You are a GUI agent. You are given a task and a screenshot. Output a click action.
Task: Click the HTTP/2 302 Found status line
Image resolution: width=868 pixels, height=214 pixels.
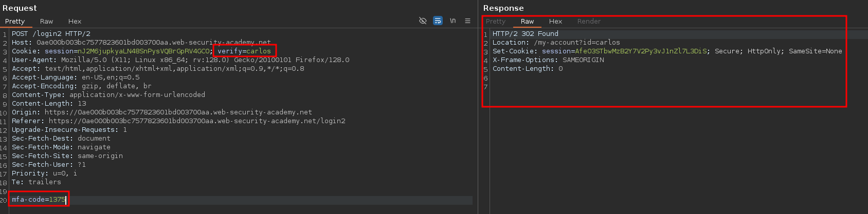point(525,34)
